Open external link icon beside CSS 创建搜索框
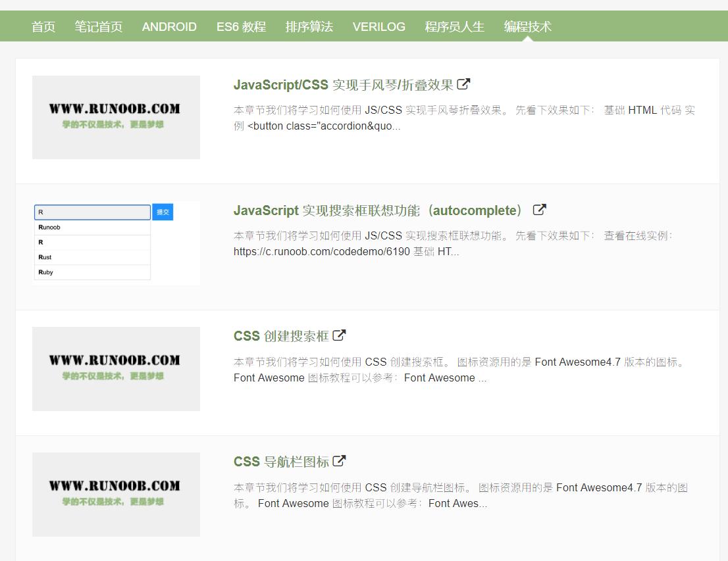 coord(339,334)
